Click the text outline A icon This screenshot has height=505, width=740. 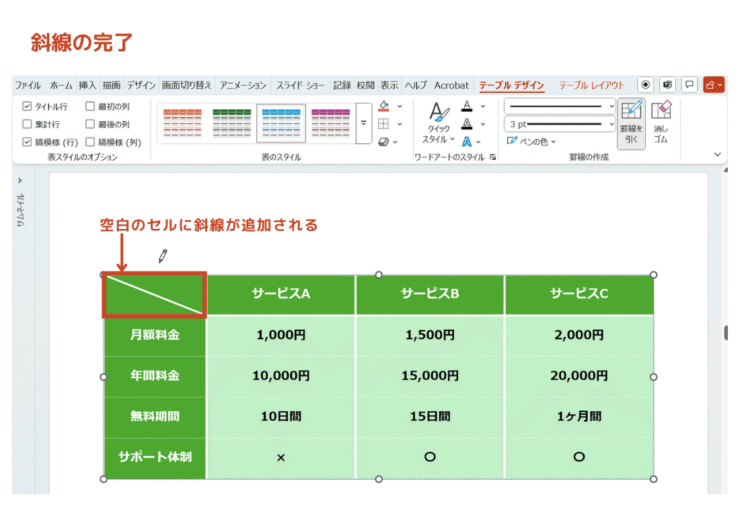tap(467, 124)
